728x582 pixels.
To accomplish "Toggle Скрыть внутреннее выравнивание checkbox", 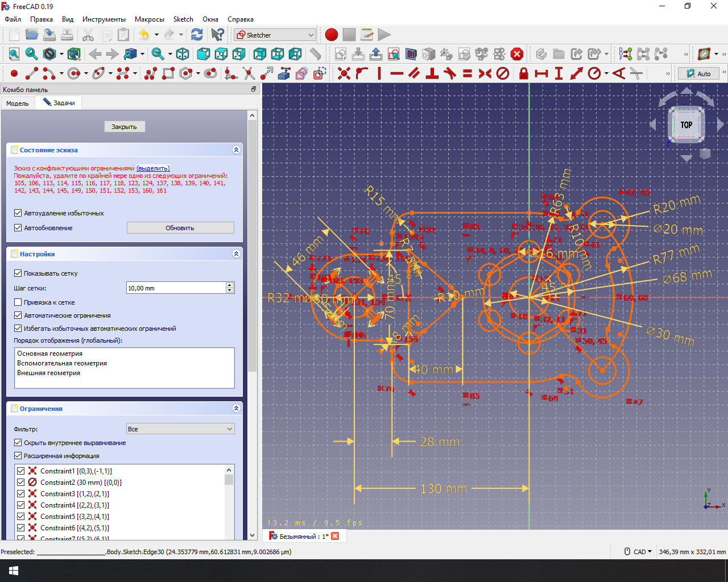I will click(x=18, y=443).
